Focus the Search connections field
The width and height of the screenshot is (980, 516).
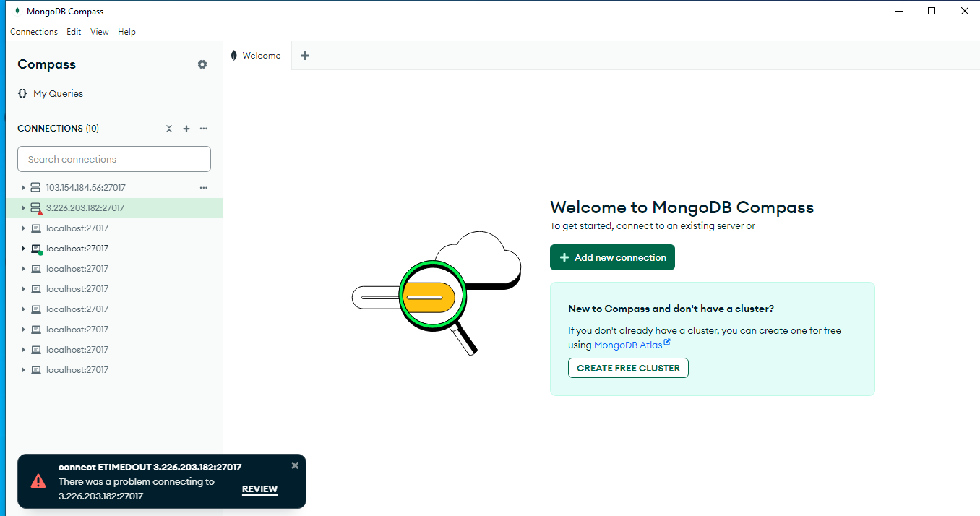(x=114, y=159)
